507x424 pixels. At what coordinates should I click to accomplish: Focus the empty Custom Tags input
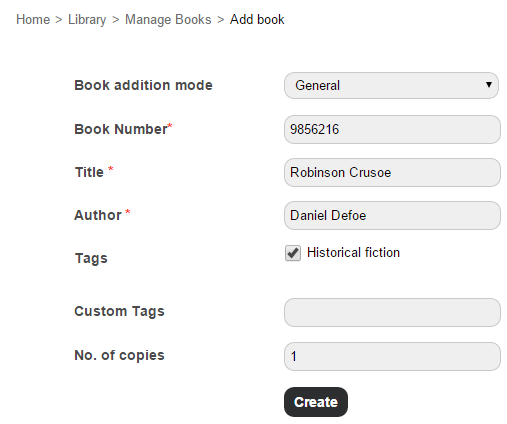point(392,312)
